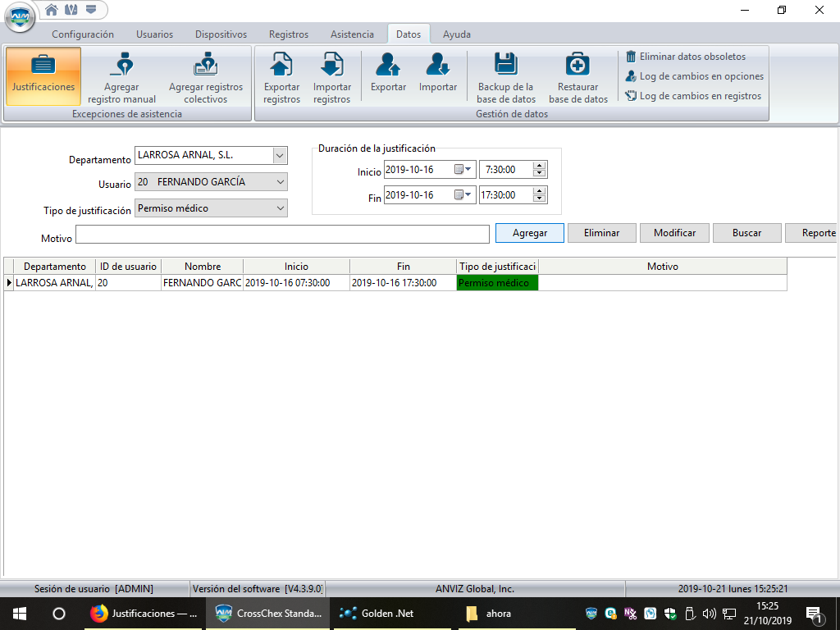Open Log de cambios en opciones
The width and height of the screenshot is (840, 630).
click(694, 76)
